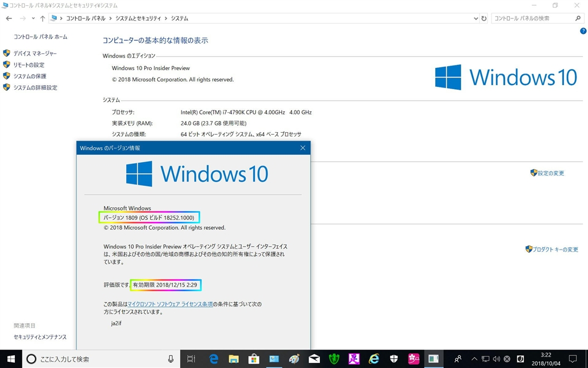Open セキュリティとメンテナンス link
588x368 pixels.
coord(40,337)
